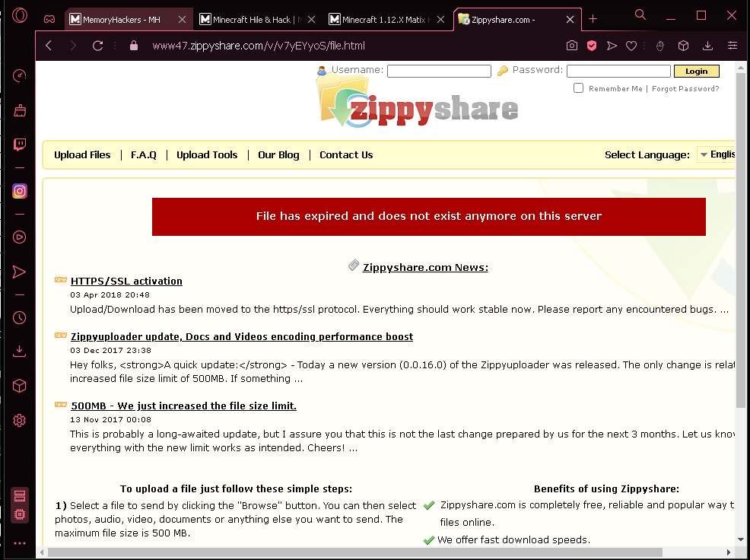Close the MemoryHackers tab

[182, 20]
